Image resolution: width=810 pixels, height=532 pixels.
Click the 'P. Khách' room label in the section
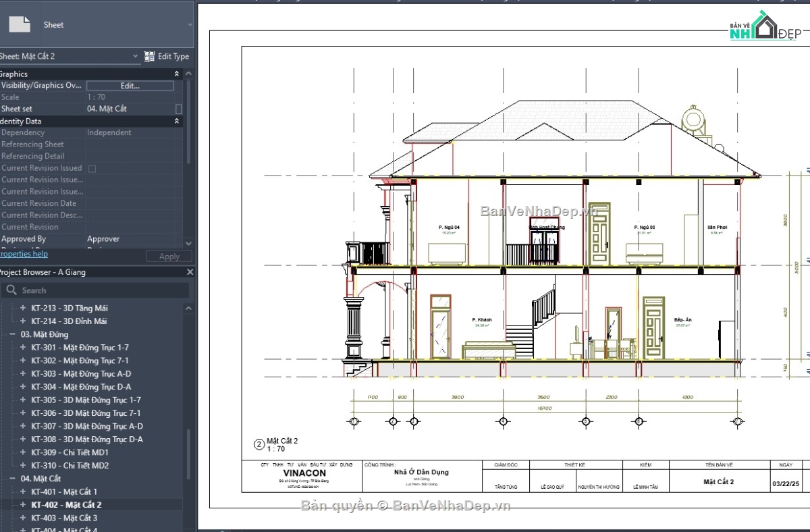481,319
